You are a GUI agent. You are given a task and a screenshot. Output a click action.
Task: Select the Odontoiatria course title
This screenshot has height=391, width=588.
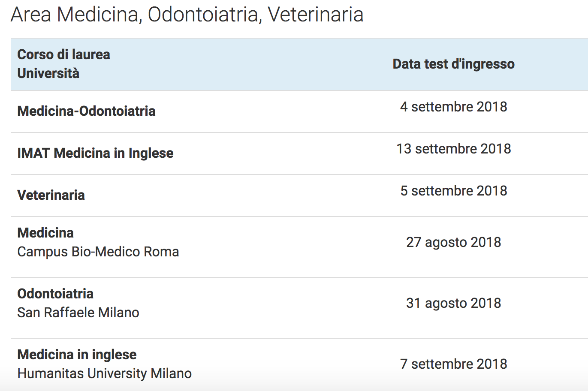tap(55, 294)
